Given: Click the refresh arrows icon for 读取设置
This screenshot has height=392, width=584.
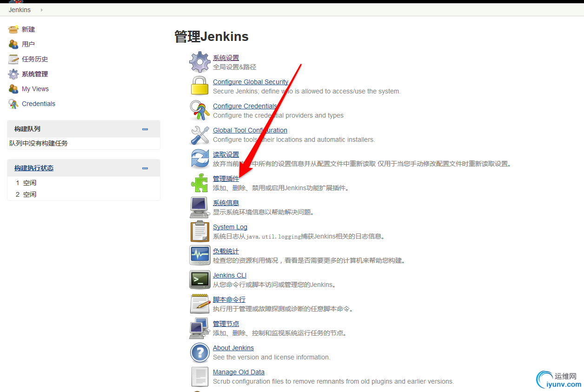Looking at the screenshot, I should pos(200,159).
